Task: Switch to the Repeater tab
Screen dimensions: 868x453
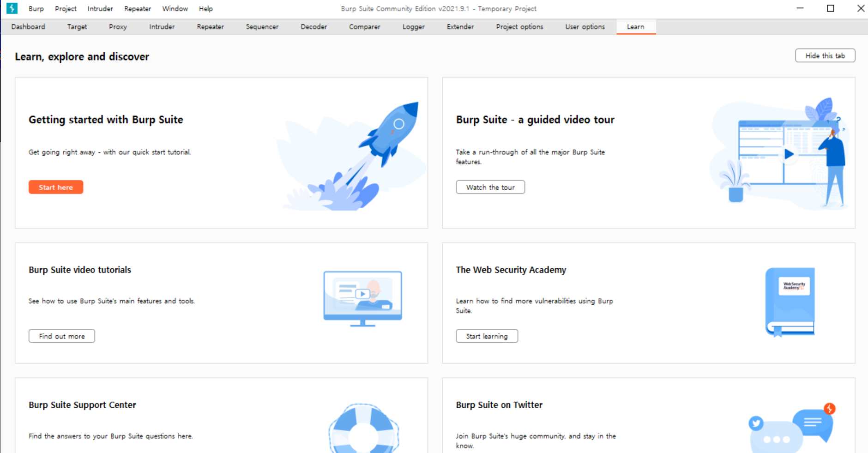Action: click(x=210, y=27)
